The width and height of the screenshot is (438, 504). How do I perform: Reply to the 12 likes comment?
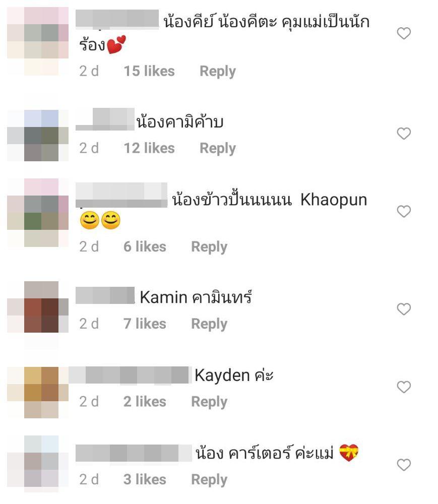click(218, 149)
